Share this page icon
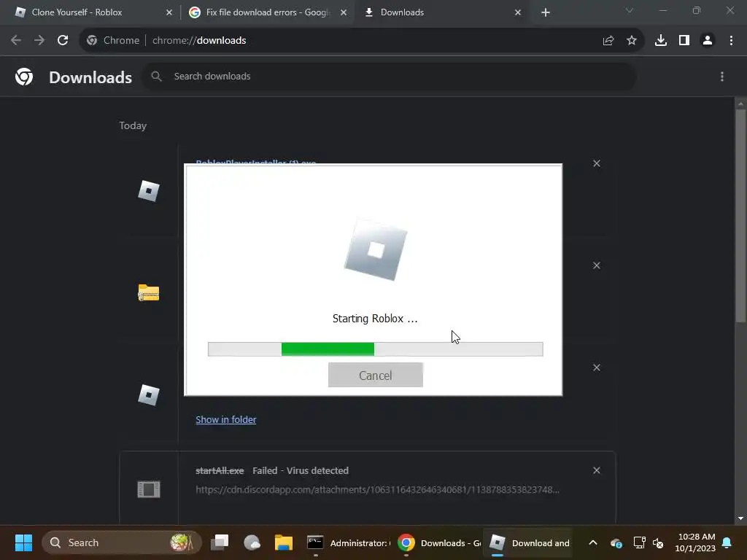The image size is (747, 560). (608, 41)
